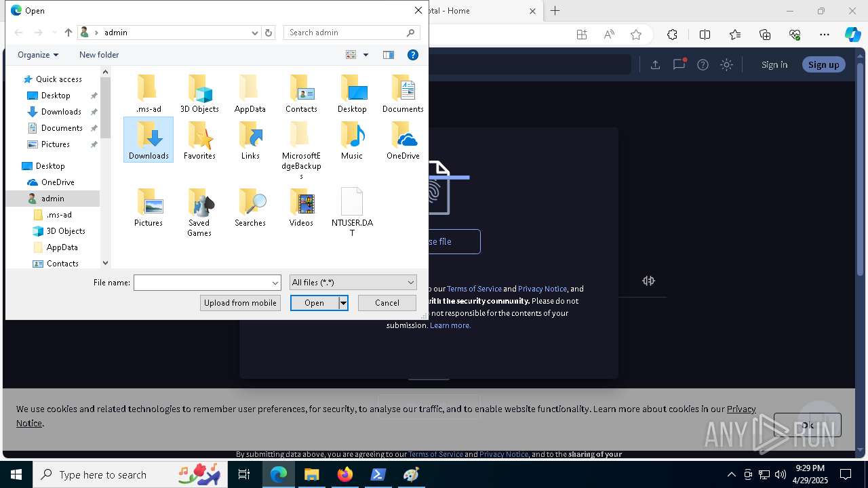The width and height of the screenshot is (868, 488).
Task: Open a new Edge tab
Action: pos(555,11)
